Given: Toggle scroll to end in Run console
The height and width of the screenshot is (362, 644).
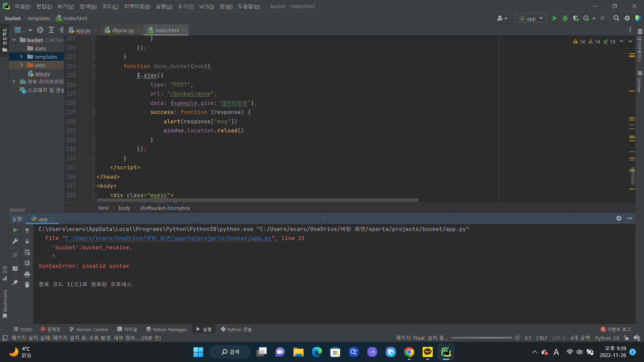Looking at the screenshot, I should coord(27,263).
